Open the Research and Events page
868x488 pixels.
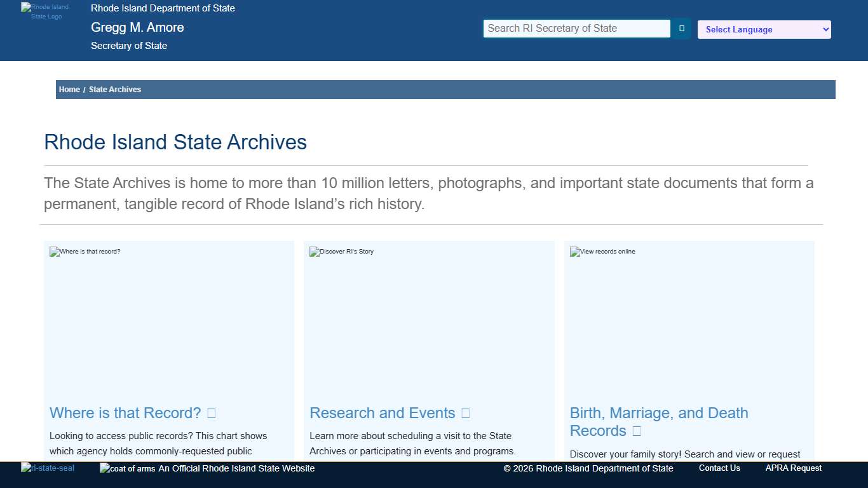(x=380, y=413)
